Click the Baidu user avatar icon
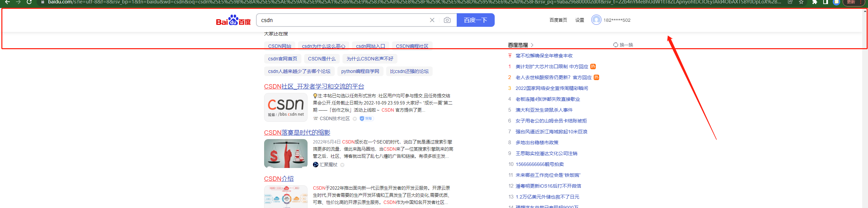This screenshot has width=868, height=208. [x=596, y=20]
